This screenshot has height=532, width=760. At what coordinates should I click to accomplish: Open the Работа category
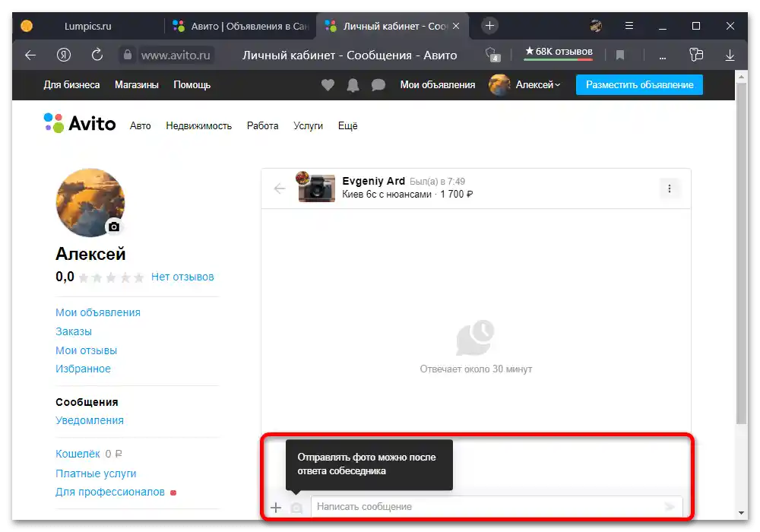262,126
